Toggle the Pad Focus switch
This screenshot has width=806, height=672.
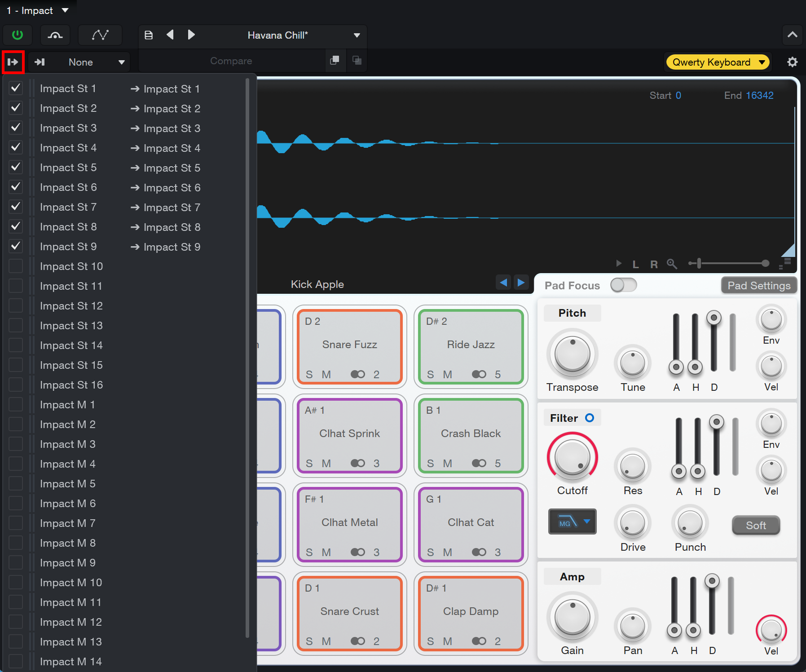pyautogui.click(x=624, y=285)
